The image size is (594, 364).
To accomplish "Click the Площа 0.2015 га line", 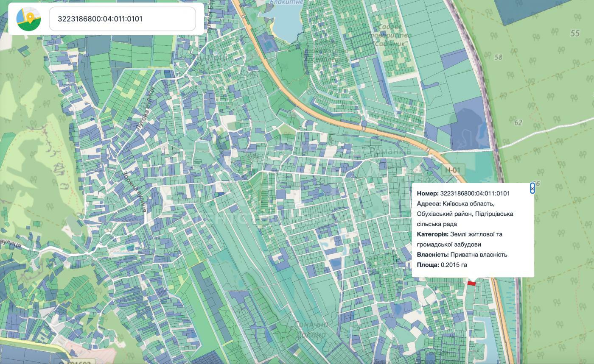I will [x=442, y=265].
